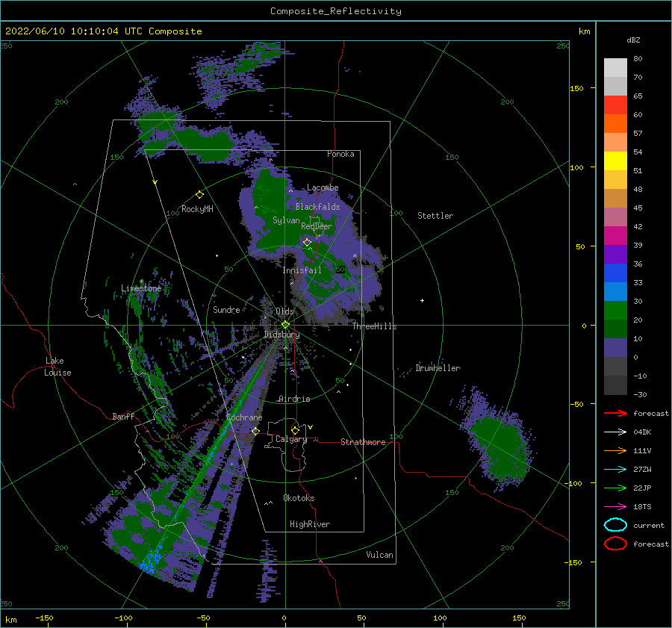
Task: Click the Calgary city label
Action: click(291, 439)
